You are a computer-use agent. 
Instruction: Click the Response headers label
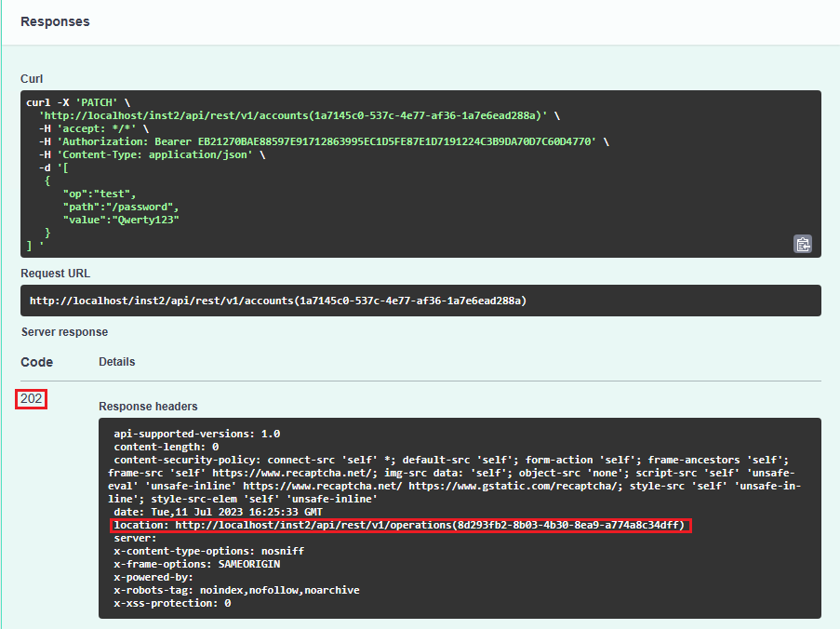click(148, 407)
